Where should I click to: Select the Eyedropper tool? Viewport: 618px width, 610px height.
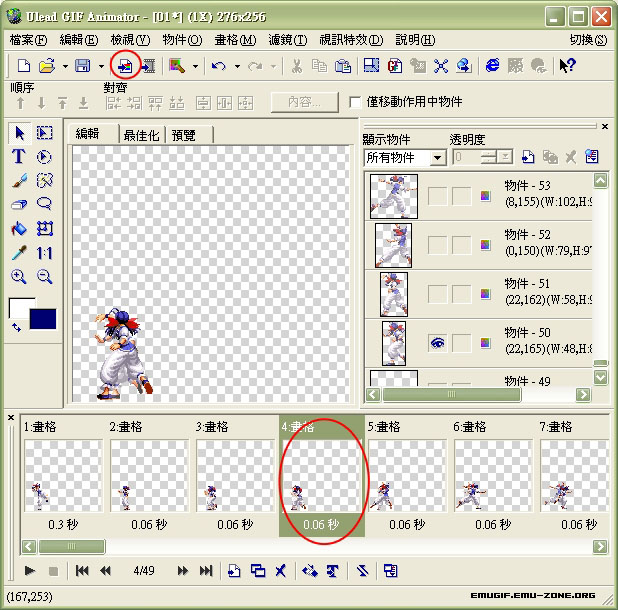[x=19, y=253]
